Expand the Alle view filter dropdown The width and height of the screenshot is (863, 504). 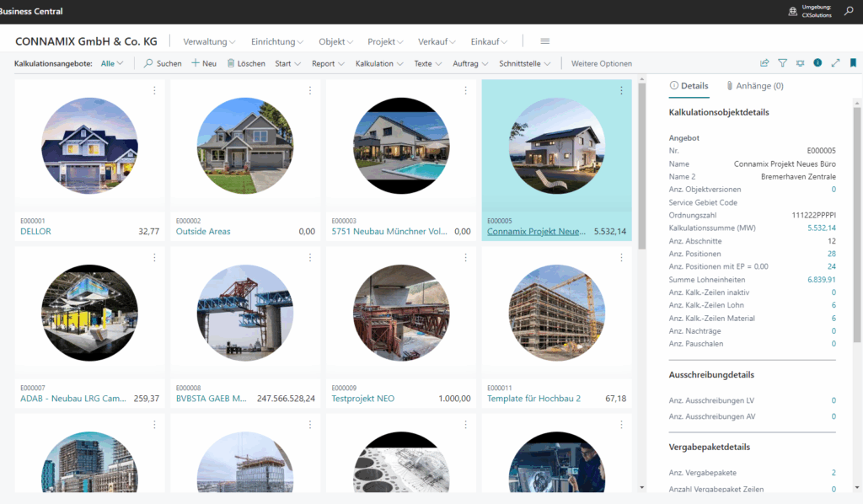(112, 63)
